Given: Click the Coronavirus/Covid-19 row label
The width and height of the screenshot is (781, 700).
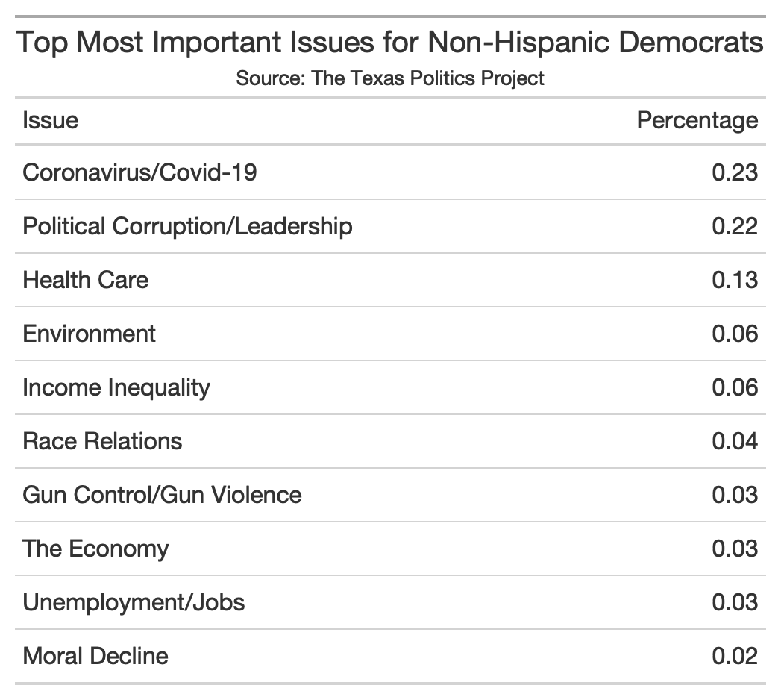Looking at the screenshot, I should coord(139,172).
